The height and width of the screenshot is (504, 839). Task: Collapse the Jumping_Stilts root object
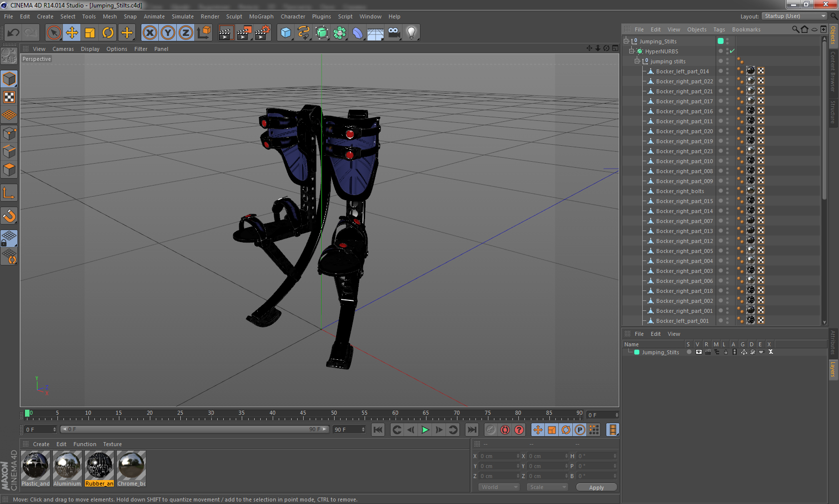626,41
